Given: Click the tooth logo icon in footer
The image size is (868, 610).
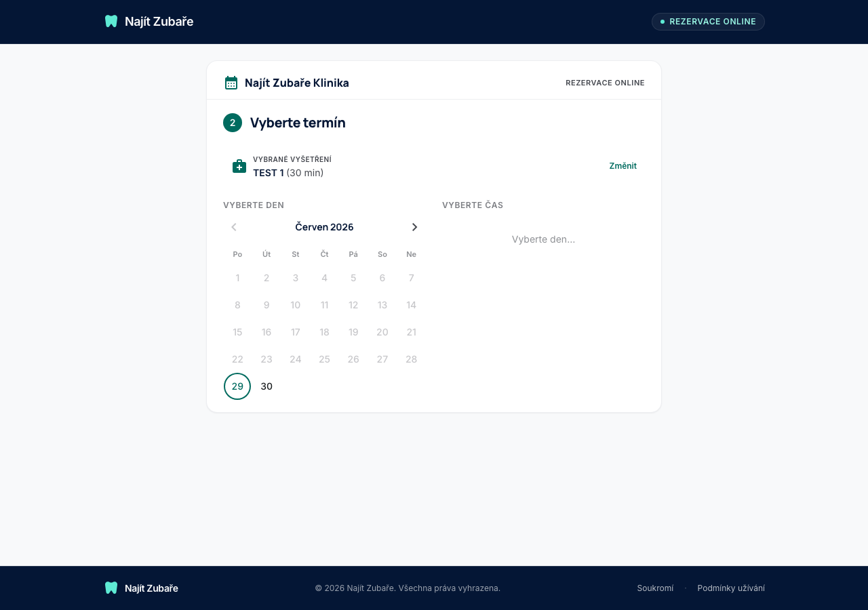Looking at the screenshot, I should [111, 588].
